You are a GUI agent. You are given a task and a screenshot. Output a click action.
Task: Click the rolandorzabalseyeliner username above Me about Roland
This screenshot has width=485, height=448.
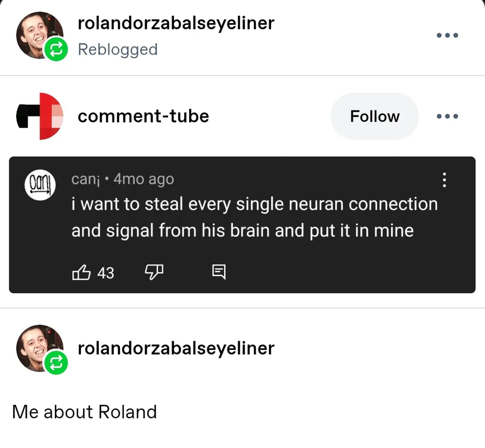176,348
